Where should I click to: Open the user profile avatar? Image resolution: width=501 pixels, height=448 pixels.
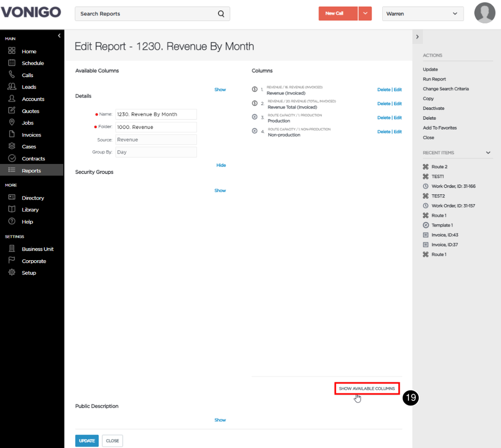484,13
